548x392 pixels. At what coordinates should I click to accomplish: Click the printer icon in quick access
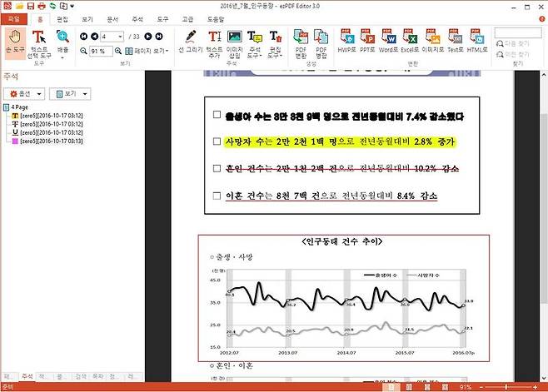(x=42, y=6)
